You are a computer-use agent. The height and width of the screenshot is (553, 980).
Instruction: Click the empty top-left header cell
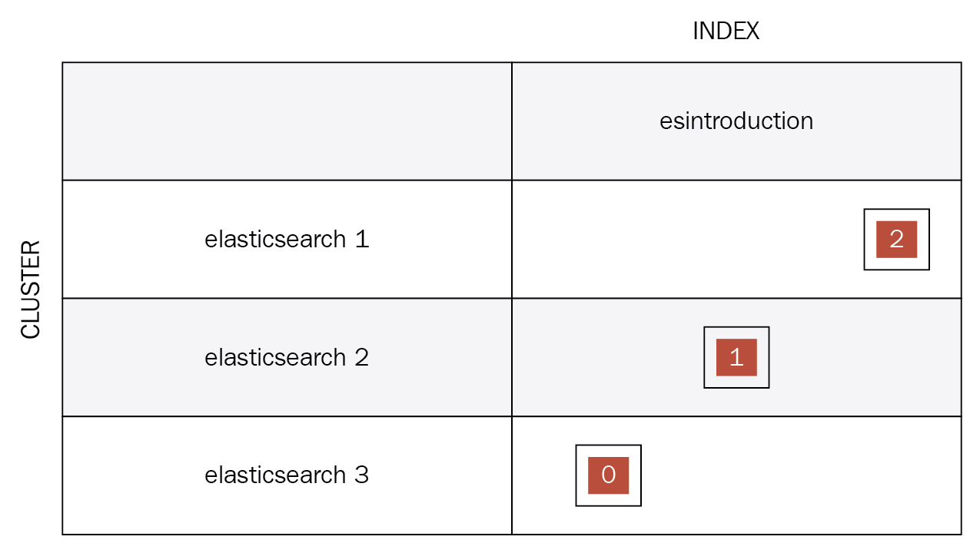tap(287, 121)
